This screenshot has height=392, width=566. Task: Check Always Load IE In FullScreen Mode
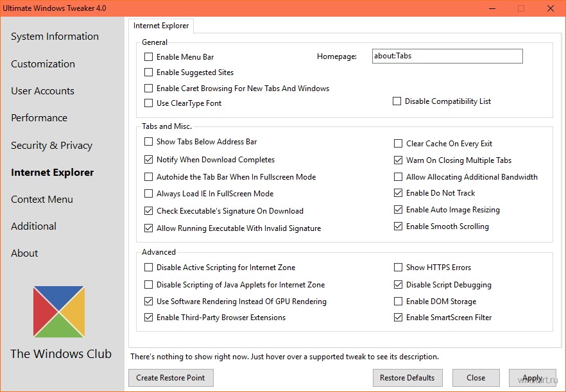[x=148, y=194]
